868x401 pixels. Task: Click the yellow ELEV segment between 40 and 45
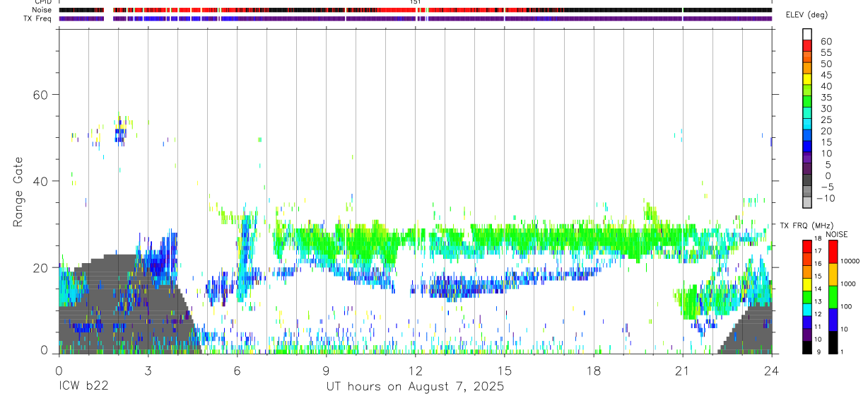pos(807,79)
